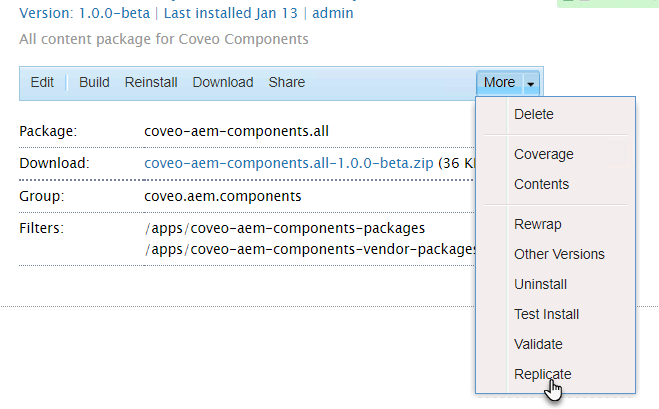Click the Version: 1.0.0-beta text
659x409 pixels.
[x=84, y=13]
